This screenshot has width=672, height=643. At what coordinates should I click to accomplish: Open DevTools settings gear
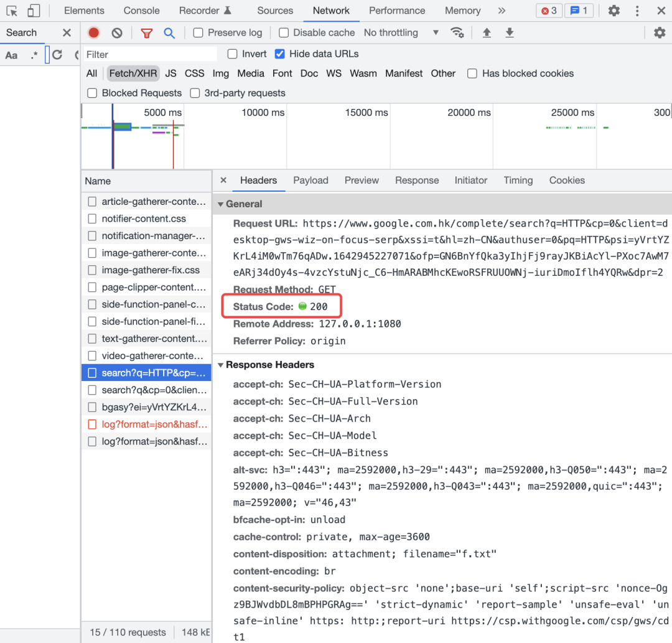614,11
